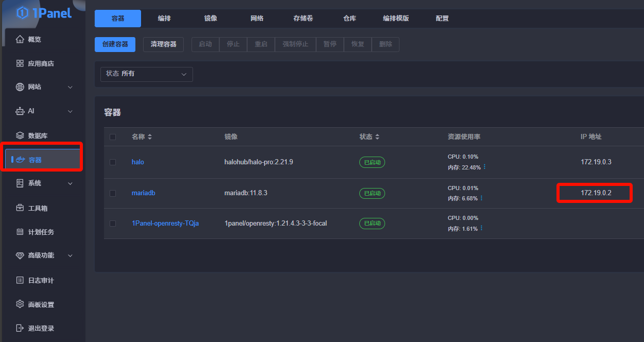Open the 1Panel-openresty-TQja container link
644x342 pixels.
pos(165,223)
